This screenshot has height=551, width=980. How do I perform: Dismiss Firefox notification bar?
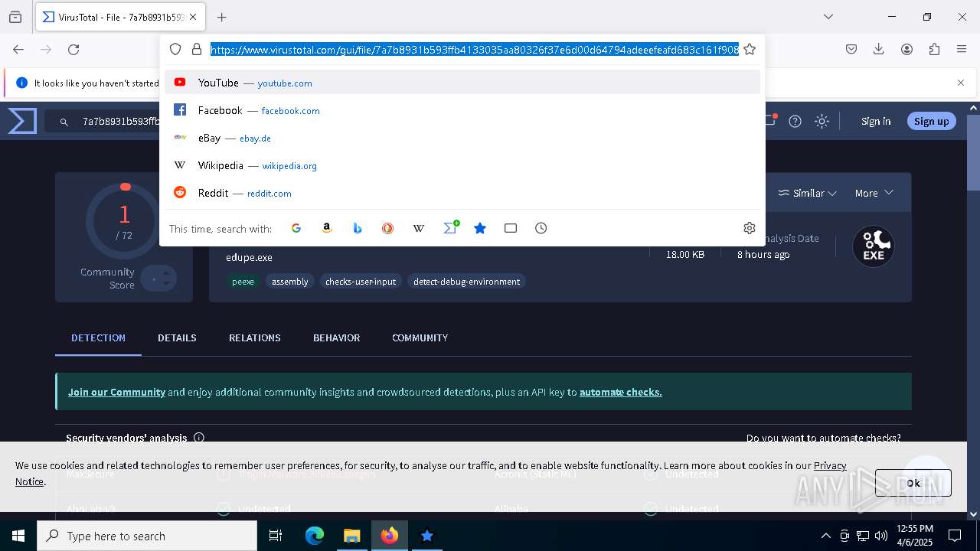pos(961,83)
